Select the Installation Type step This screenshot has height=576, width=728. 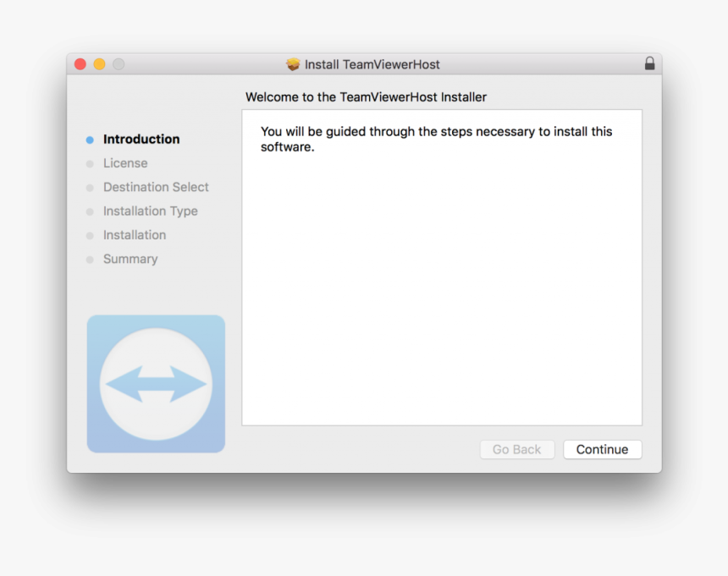[x=151, y=211]
